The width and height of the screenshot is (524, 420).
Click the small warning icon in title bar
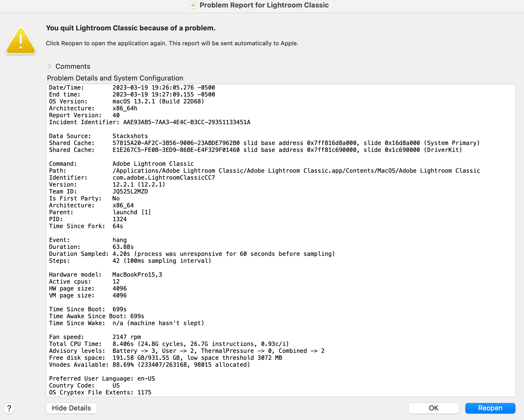[x=193, y=5]
